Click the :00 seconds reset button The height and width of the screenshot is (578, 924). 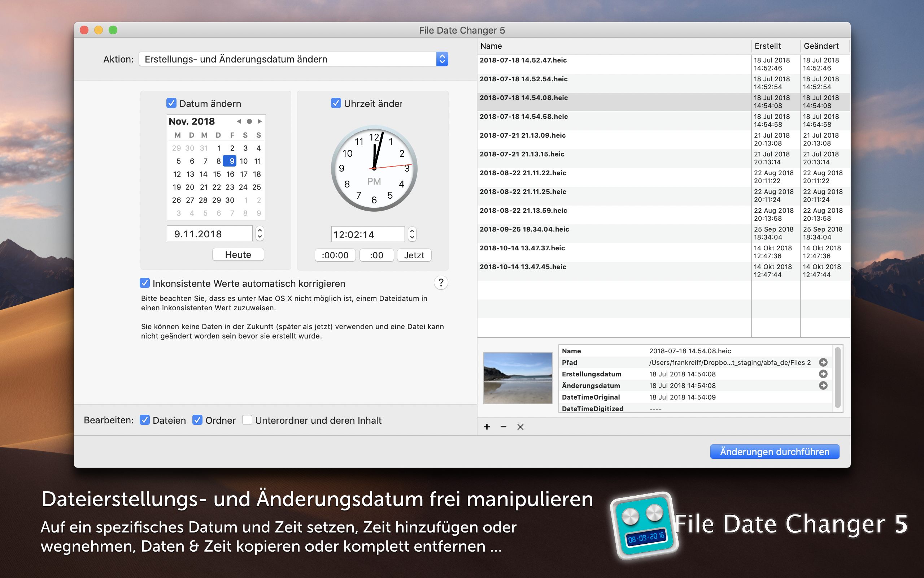[376, 255]
